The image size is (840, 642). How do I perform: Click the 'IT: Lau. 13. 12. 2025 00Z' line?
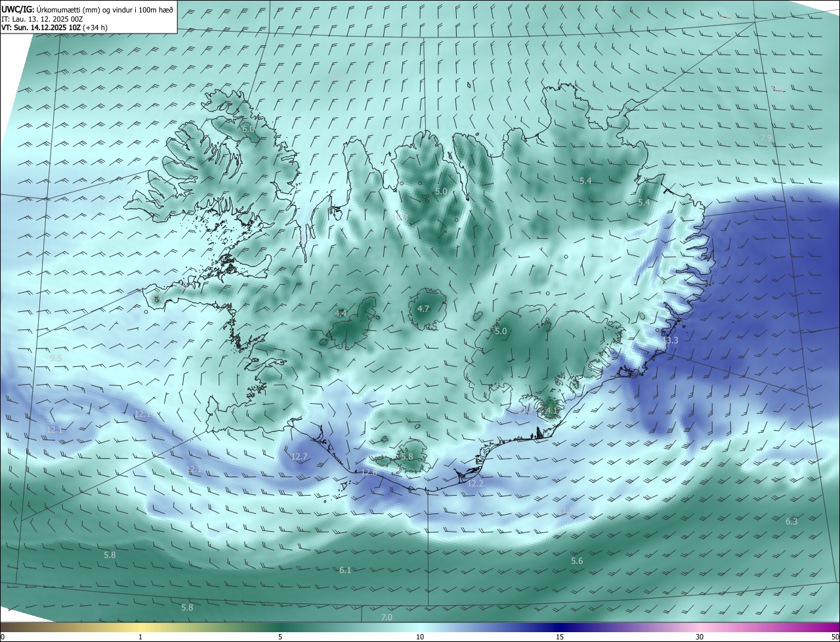point(42,19)
